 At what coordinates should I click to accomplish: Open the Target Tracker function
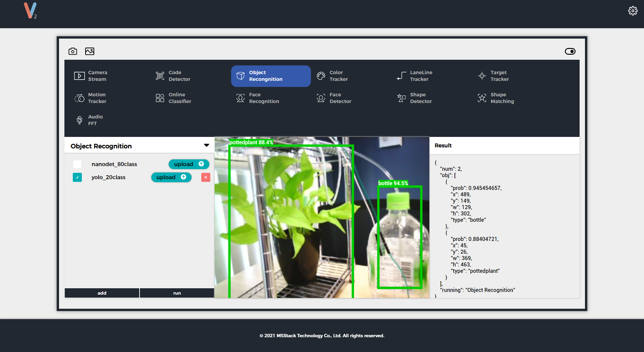click(493, 76)
